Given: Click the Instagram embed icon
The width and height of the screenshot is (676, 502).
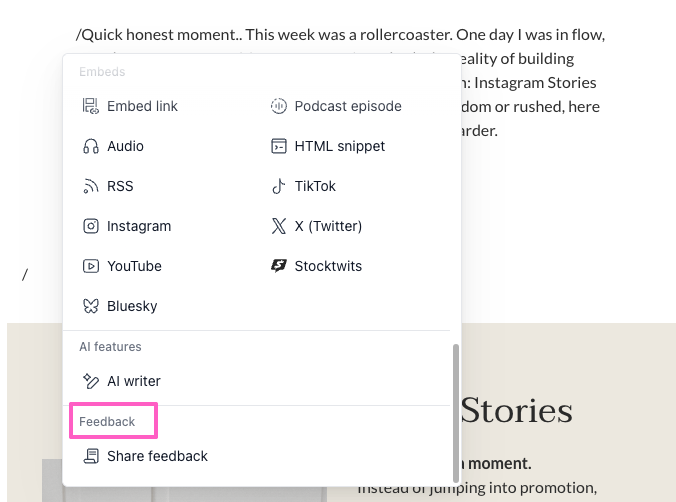Looking at the screenshot, I should [x=91, y=226].
